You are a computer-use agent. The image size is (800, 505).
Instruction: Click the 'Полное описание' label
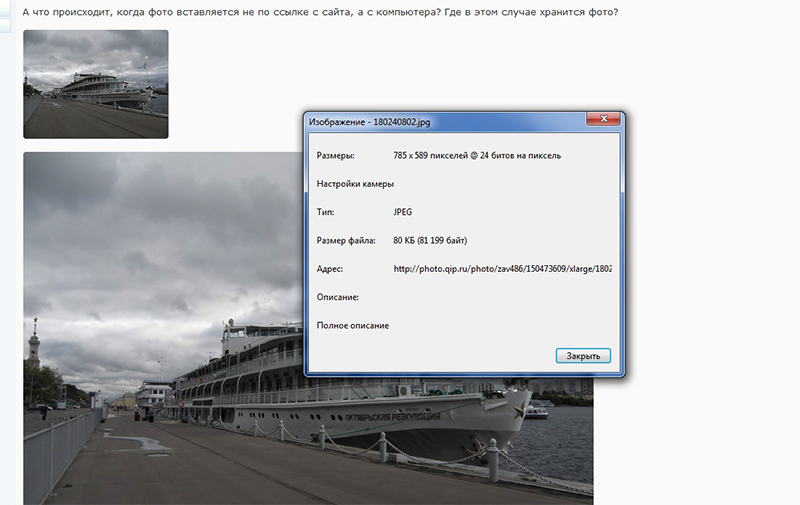pos(353,326)
